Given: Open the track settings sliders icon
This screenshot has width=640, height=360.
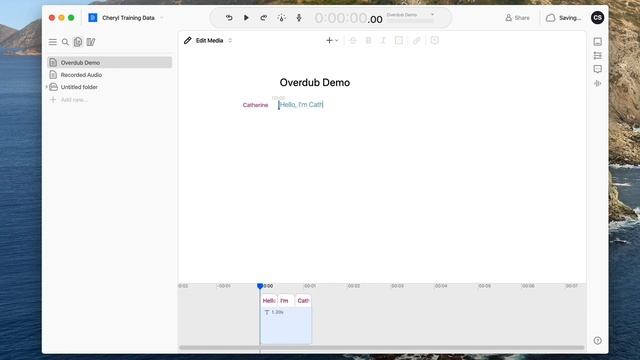Looking at the screenshot, I should 598,56.
